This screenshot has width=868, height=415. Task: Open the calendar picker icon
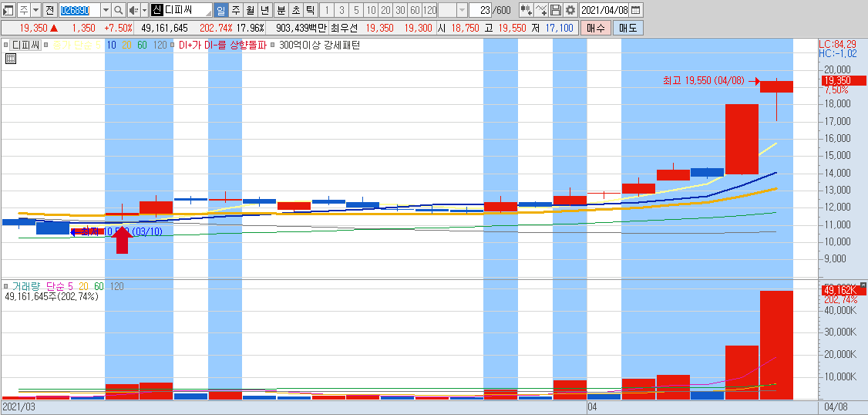pyautogui.click(x=636, y=10)
